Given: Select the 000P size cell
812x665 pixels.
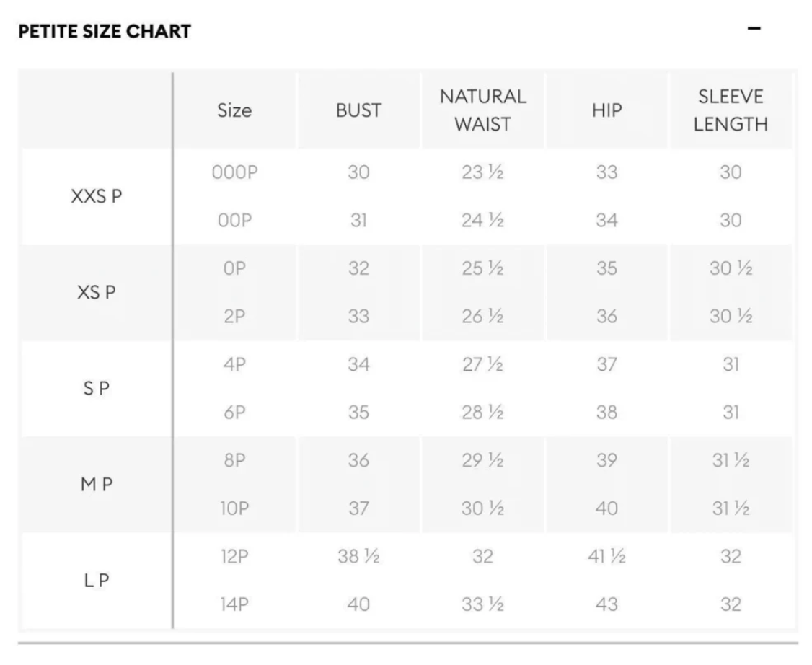Looking at the screenshot, I should tap(234, 172).
